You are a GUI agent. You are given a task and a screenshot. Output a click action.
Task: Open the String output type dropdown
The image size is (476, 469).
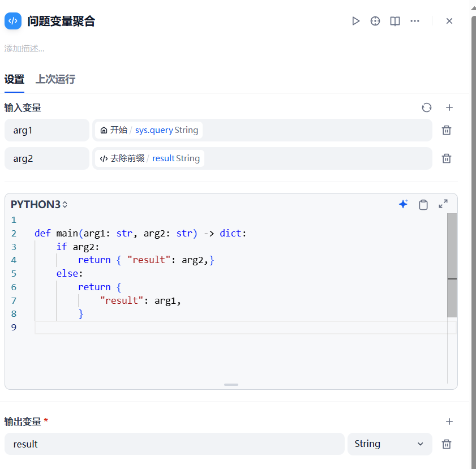coord(390,444)
